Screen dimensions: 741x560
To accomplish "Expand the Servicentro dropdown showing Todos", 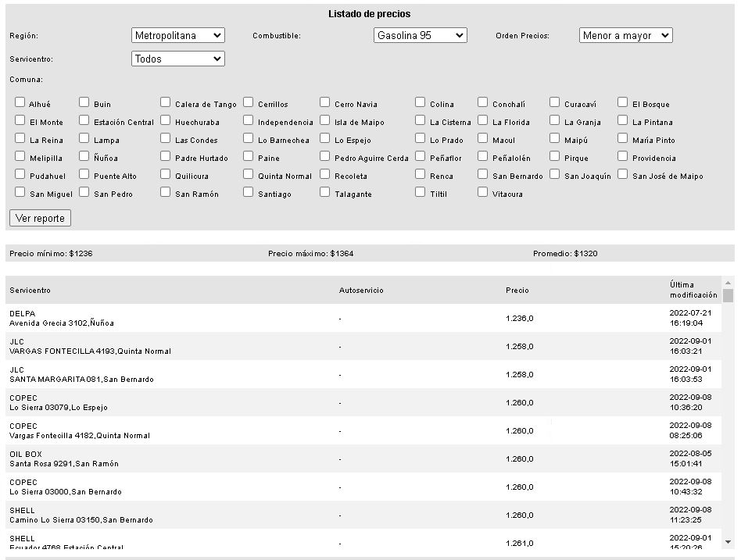I will [178, 59].
